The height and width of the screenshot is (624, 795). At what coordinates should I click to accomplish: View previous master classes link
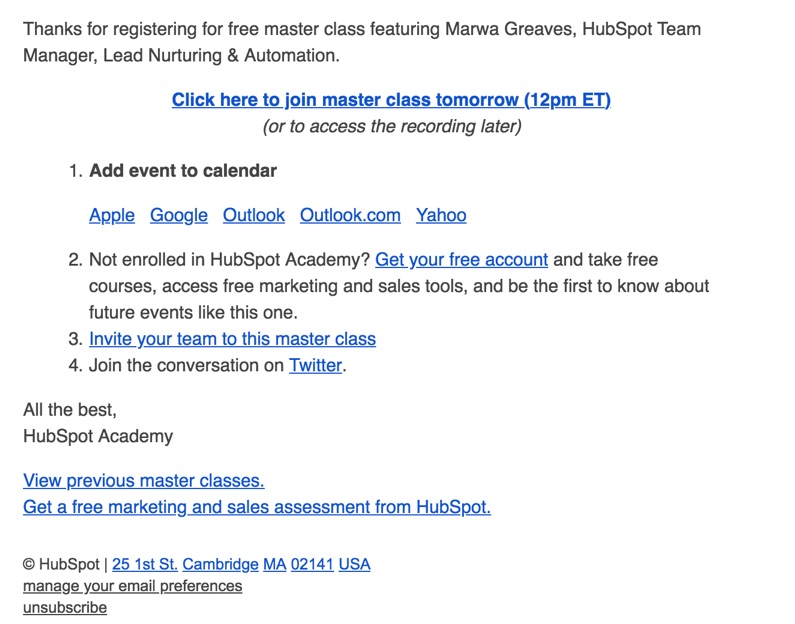click(x=143, y=481)
